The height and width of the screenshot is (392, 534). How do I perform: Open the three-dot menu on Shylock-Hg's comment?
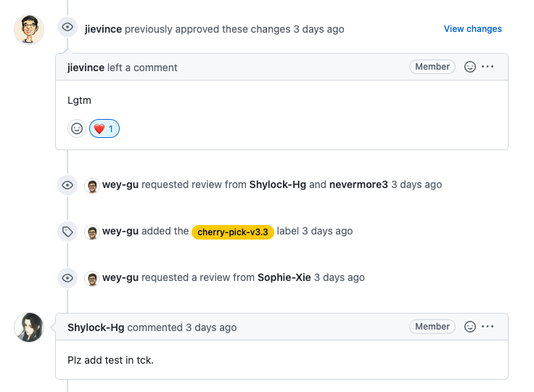tap(488, 327)
